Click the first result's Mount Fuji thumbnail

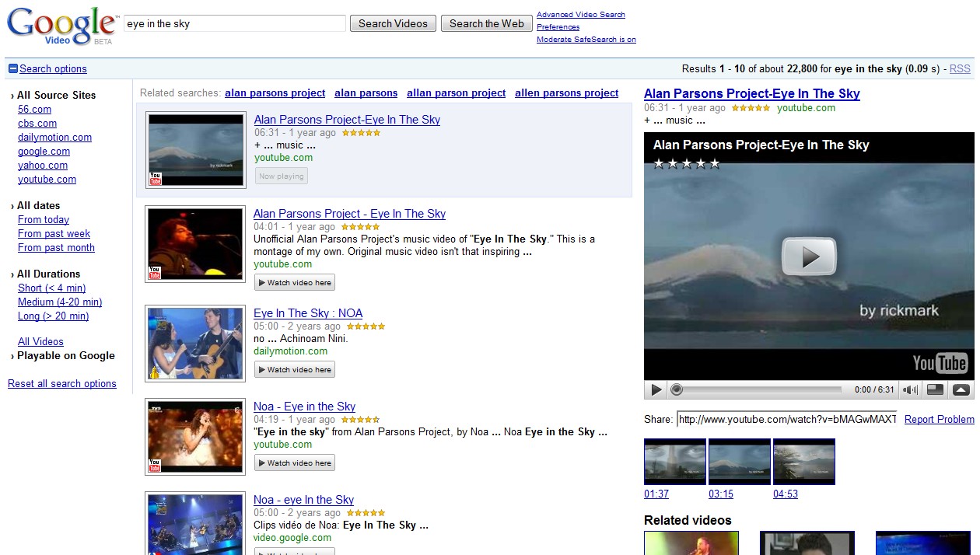click(x=196, y=150)
